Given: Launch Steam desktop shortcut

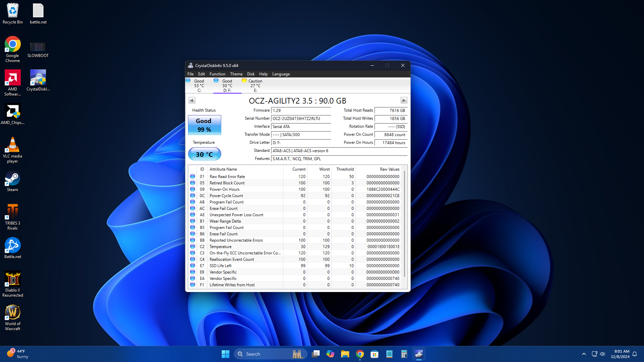Looking at the screenshot, I should click(x=13, y=181).
